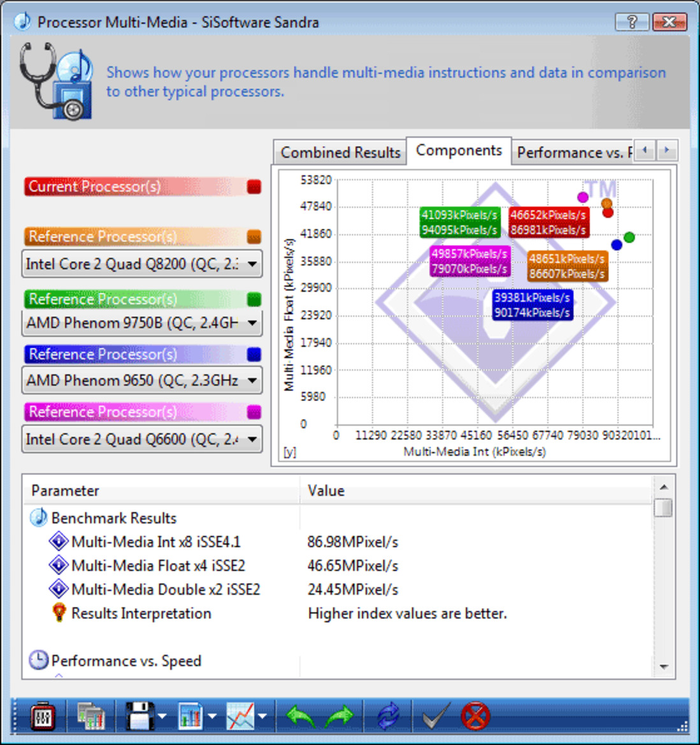Click the blue data point on the chart
Image resolution: width=700 pixels, height=745 pixels.
click(x=617, y=245)
